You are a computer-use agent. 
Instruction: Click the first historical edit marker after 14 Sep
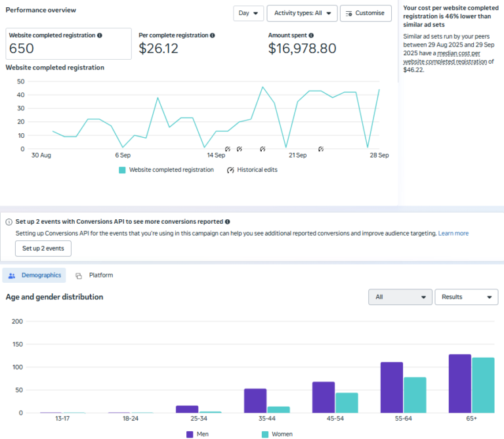coord(228,149)
